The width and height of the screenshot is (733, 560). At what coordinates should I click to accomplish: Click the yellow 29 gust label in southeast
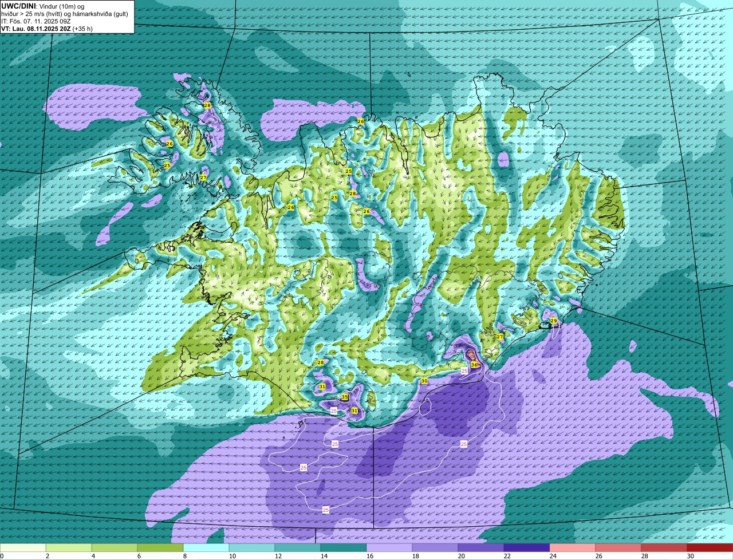tap(554, 321)
